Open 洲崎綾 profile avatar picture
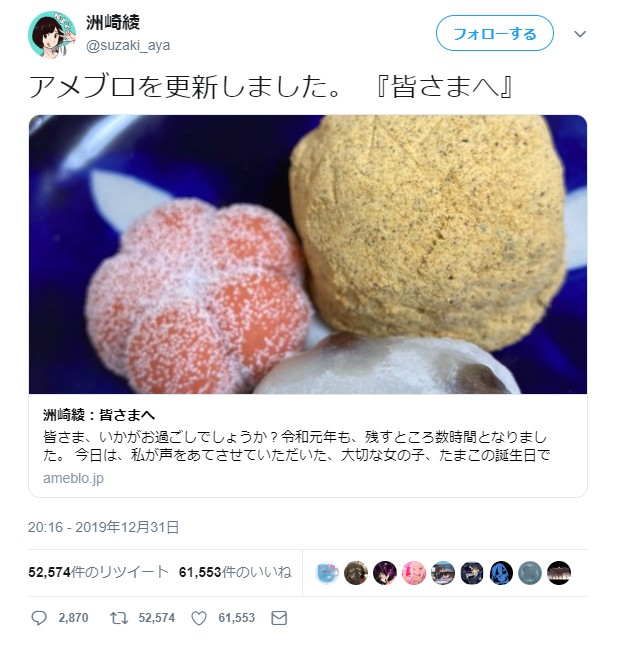Viewport: 618px width, 647px height. pos(52,35)
